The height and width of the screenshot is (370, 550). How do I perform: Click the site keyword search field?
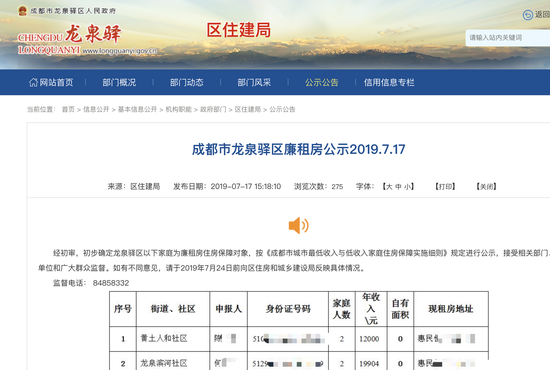[x=508, y=38]
